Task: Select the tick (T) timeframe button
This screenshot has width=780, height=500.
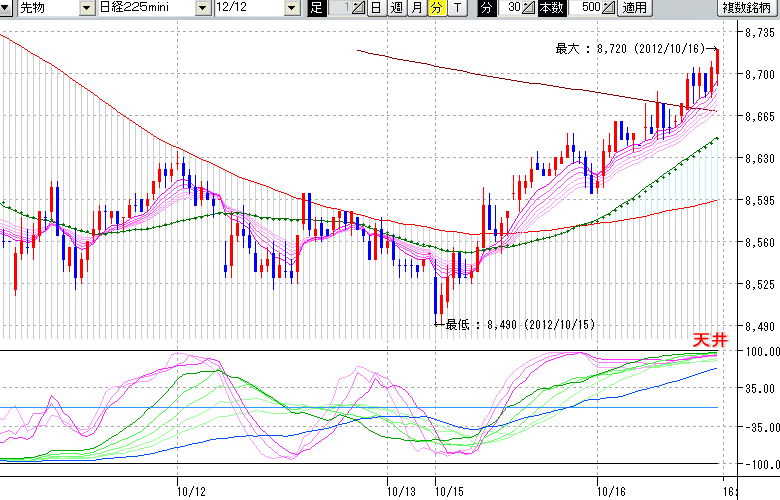Action: [457, 8]
